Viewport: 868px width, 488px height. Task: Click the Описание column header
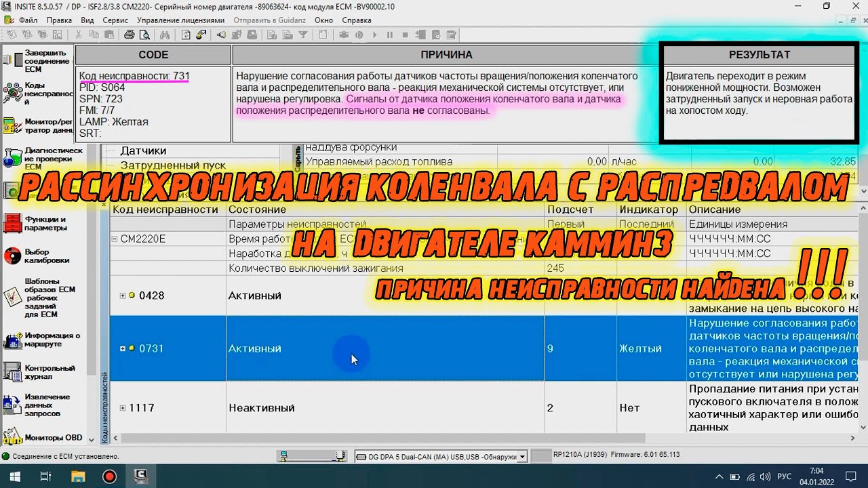772,209
